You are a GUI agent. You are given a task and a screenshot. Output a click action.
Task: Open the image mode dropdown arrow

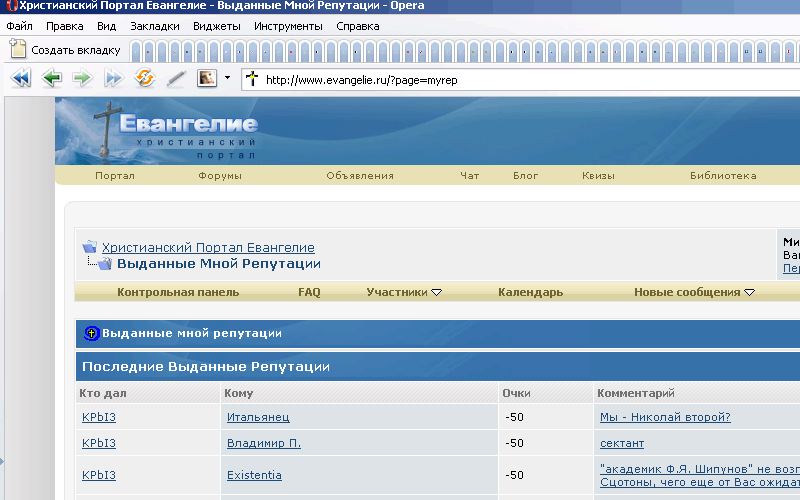(227, 78)
